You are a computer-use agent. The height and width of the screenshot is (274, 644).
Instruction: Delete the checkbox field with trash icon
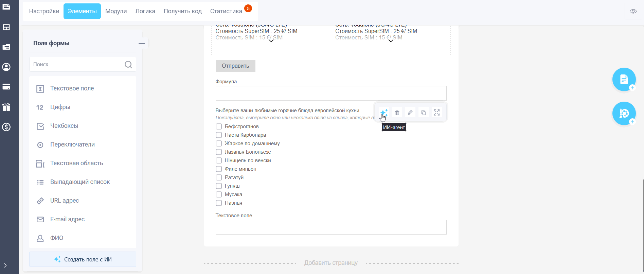click(397, 113)
